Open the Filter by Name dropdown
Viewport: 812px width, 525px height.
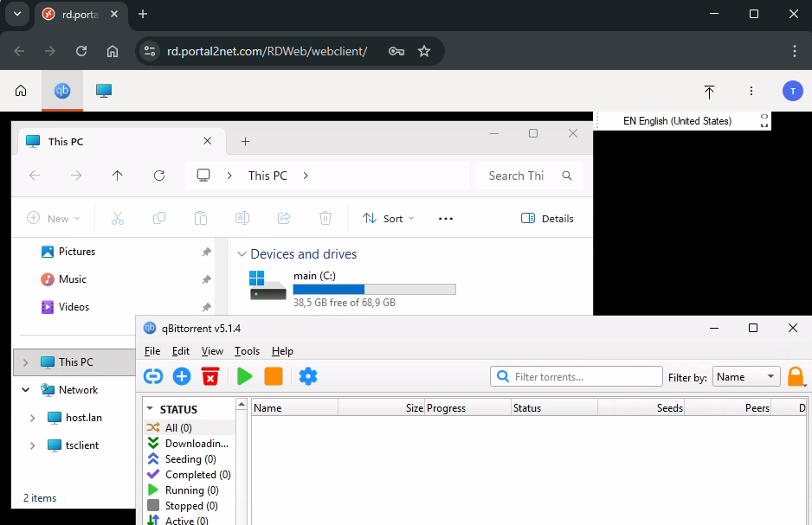click(x=746, y=377)
